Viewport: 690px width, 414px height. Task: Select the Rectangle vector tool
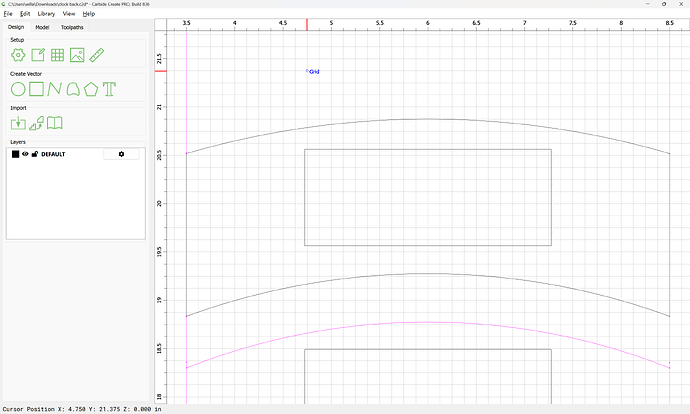(x=36, y=89)
